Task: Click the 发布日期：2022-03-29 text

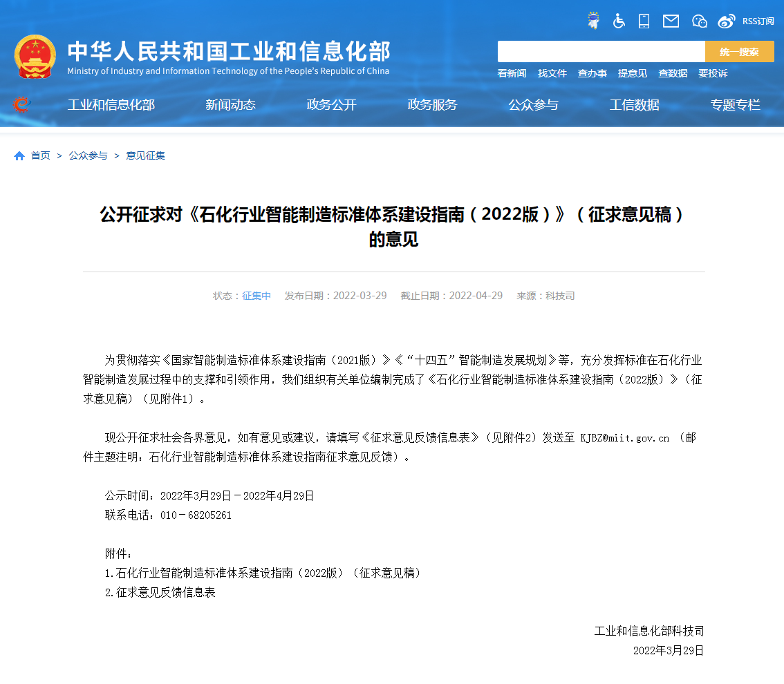Action: (x=335, y=296)
